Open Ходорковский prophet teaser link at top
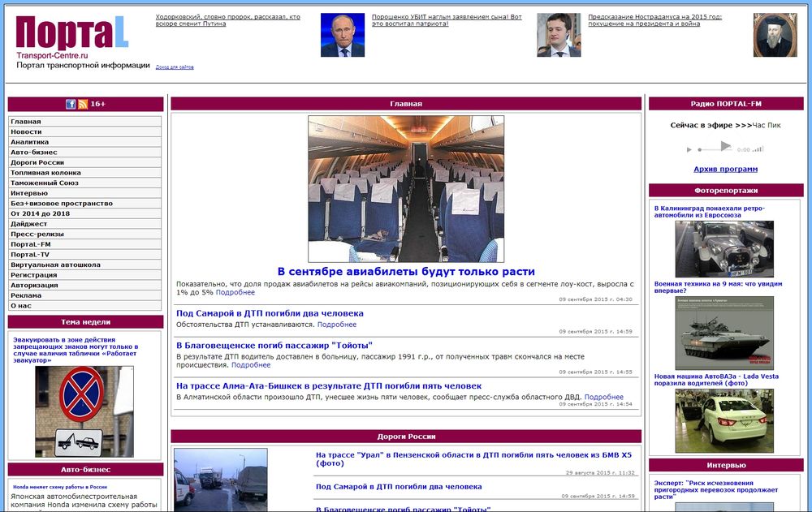 click(x=228, y=20)
